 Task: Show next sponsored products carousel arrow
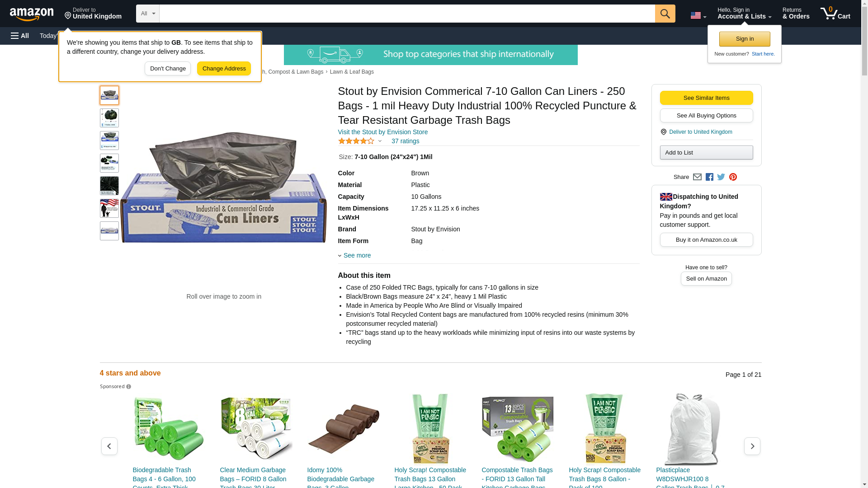752,446
